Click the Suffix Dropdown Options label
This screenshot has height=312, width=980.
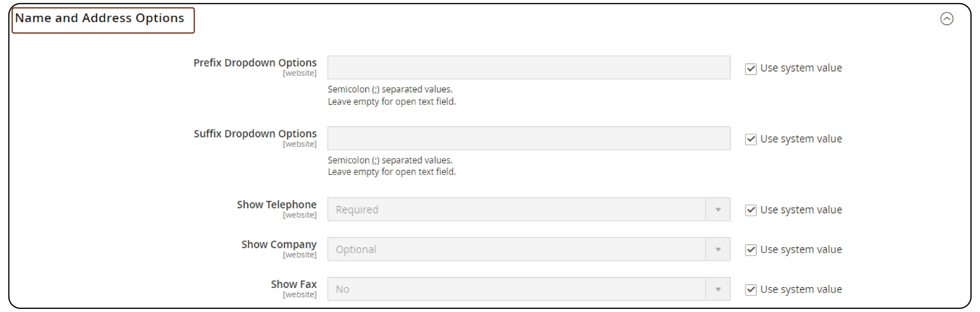tap(255, 133)
